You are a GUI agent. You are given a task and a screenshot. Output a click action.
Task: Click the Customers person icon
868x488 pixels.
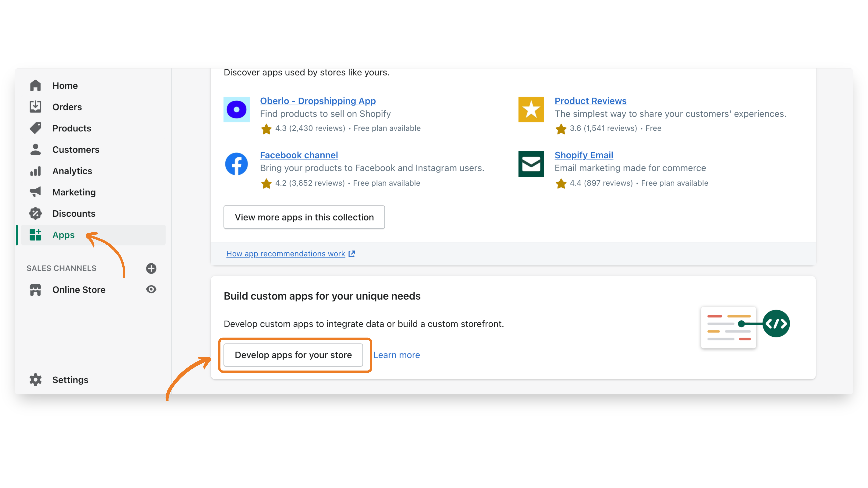coord(35,150)
